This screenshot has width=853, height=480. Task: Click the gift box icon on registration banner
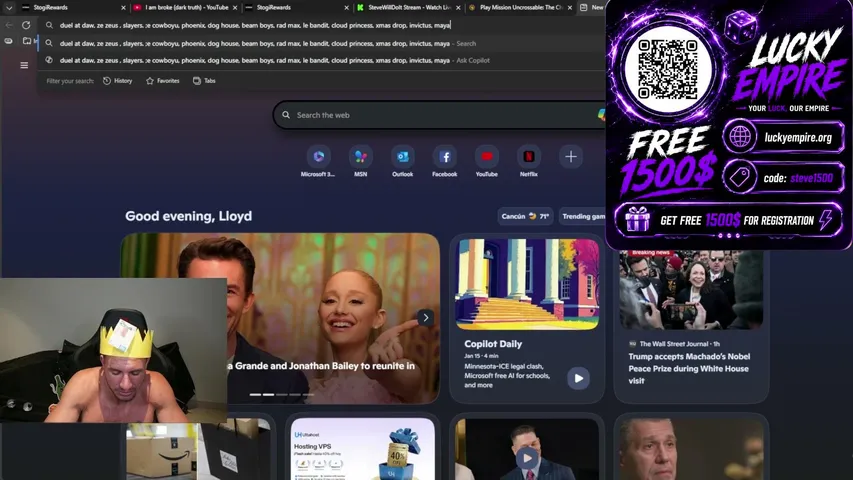(x=637, y=219)
